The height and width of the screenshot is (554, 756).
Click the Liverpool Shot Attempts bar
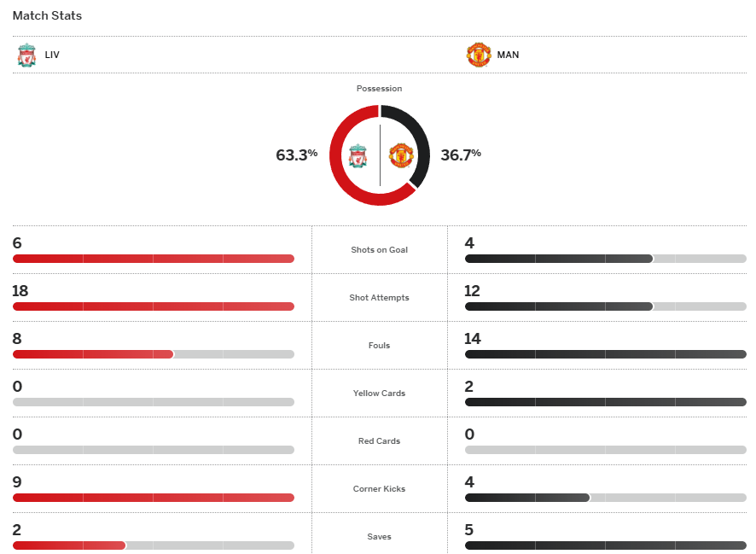[x=154, y=306]
